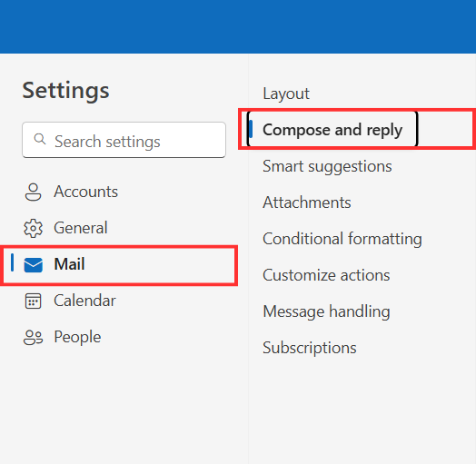
Task: Open Conditional formatting settings
Action: coord(342,239)
